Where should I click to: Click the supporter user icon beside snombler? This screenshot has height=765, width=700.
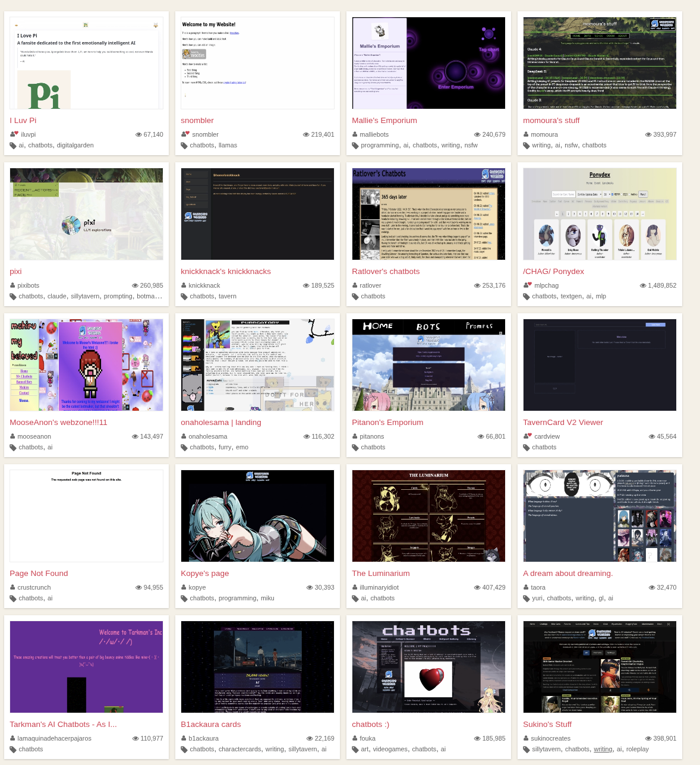(185, 134)
